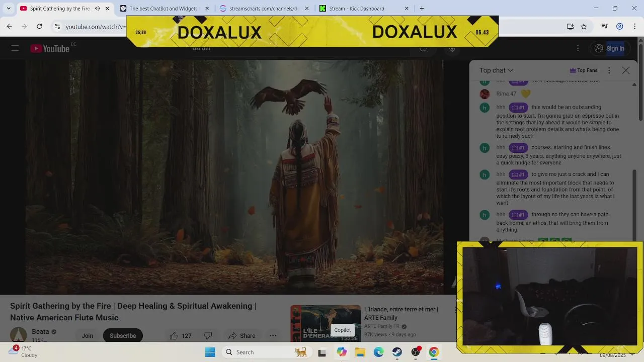The height and width of the screenshot is (362, 644).
Task: Subscribe to the Beata channel
Action: pos(123,335)
